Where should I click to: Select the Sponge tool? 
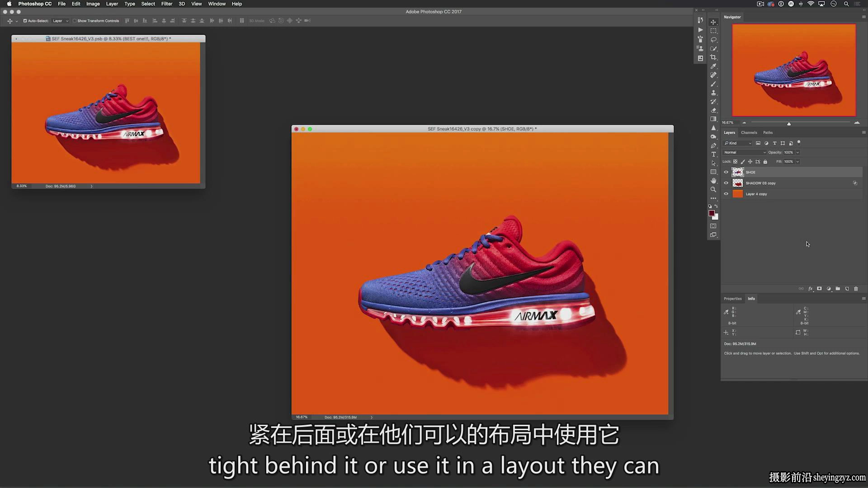713,137
